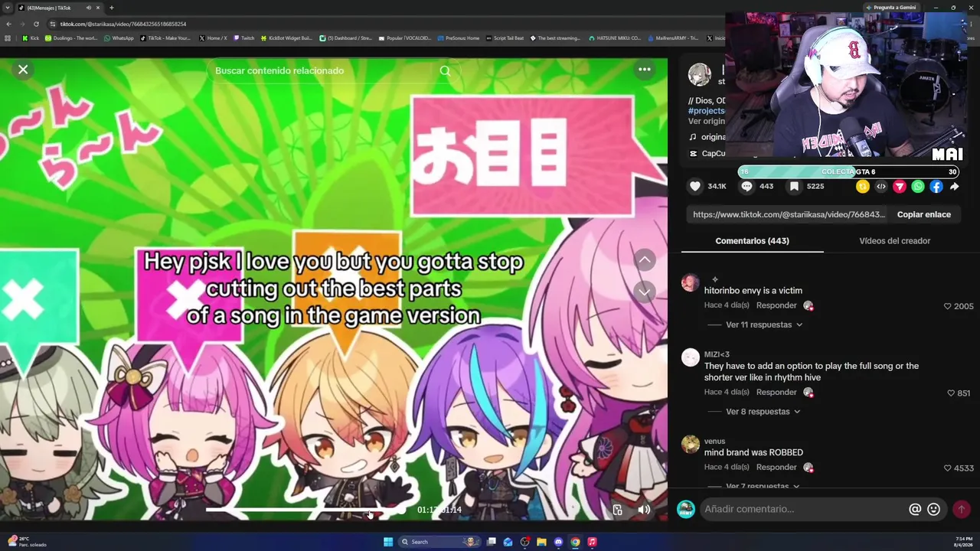The height and width of the screenshot is (551, 980).
Task: Open MIZI<3's profile avatar
Action: [691, 357]
